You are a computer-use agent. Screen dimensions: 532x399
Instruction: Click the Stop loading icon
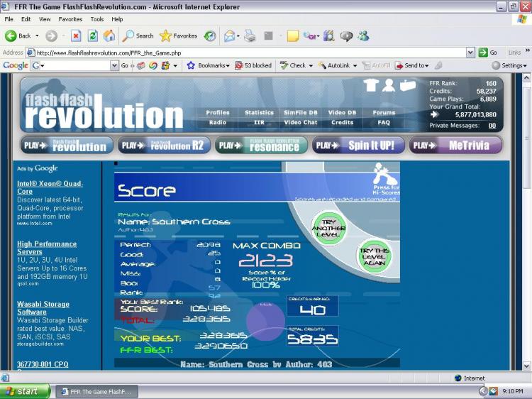point(76,35)
